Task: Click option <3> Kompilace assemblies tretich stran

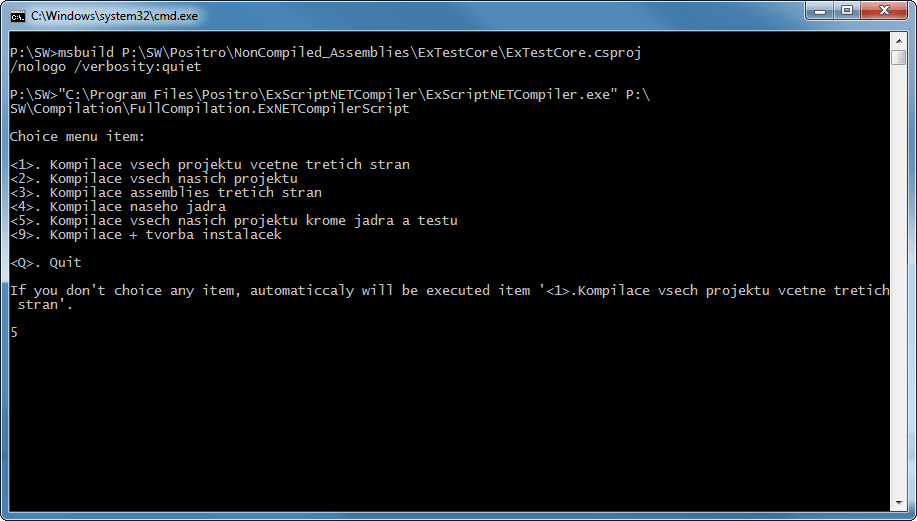Action: [x=166, y=192]
